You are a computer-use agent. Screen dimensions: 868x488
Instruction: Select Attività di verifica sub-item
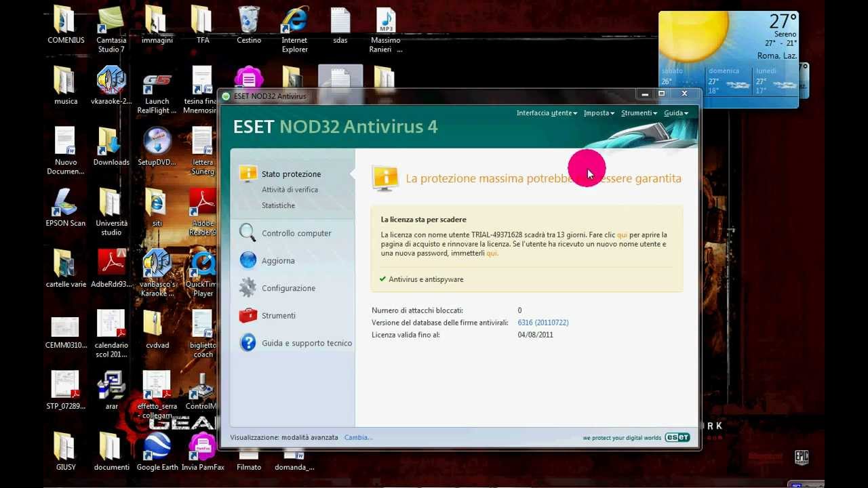coord(290,190)
